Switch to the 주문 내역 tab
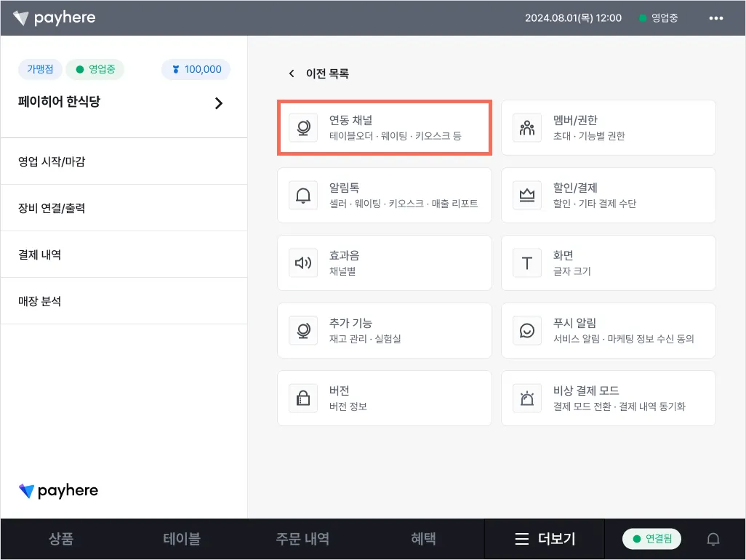 point(302,539)
